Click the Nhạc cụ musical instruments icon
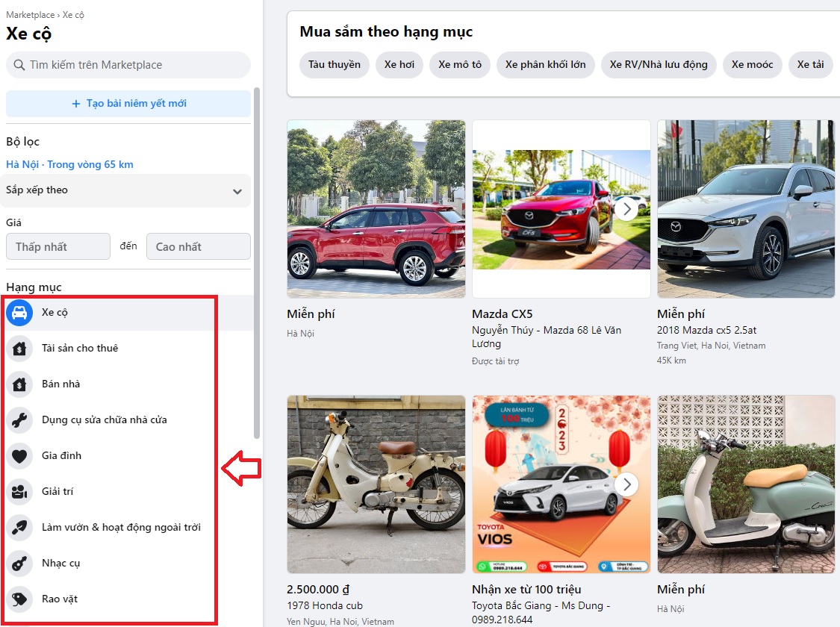 [20, 563]
